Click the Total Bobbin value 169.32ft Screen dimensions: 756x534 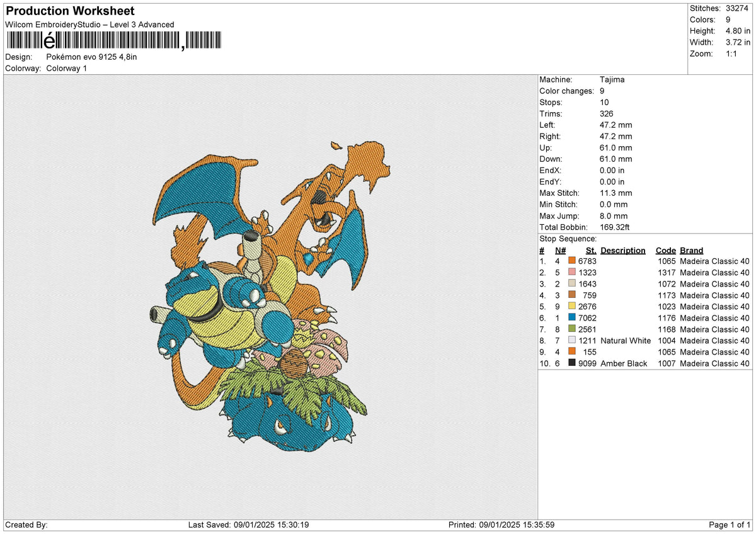(x=615, y=227)
